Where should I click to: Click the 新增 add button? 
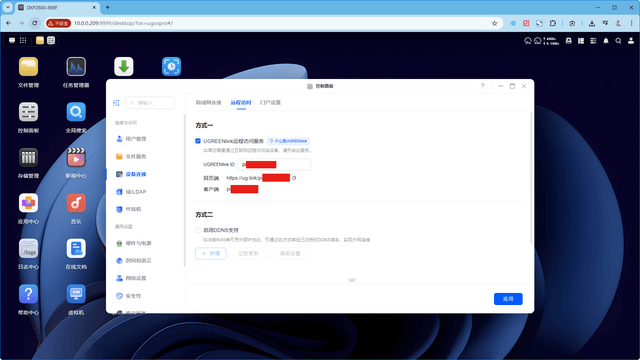(211, 253)
